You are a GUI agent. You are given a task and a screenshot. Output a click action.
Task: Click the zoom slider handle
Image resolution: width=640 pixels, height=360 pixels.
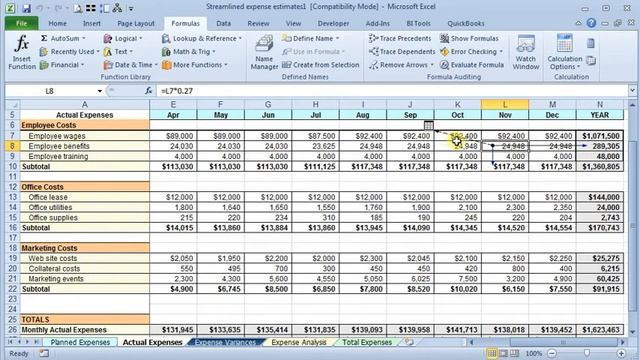[587, 353]
